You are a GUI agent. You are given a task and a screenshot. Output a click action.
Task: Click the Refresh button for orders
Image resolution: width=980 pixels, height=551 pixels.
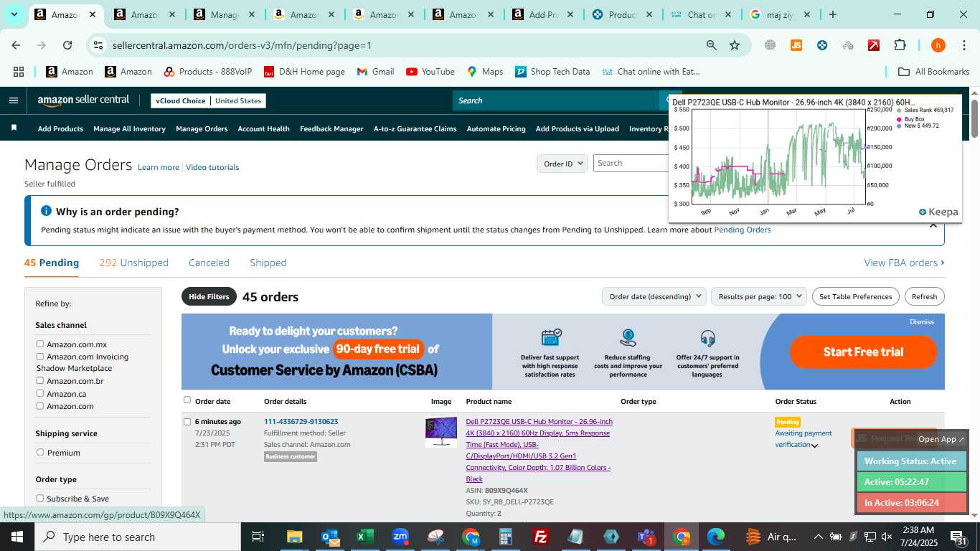[924, 296]
